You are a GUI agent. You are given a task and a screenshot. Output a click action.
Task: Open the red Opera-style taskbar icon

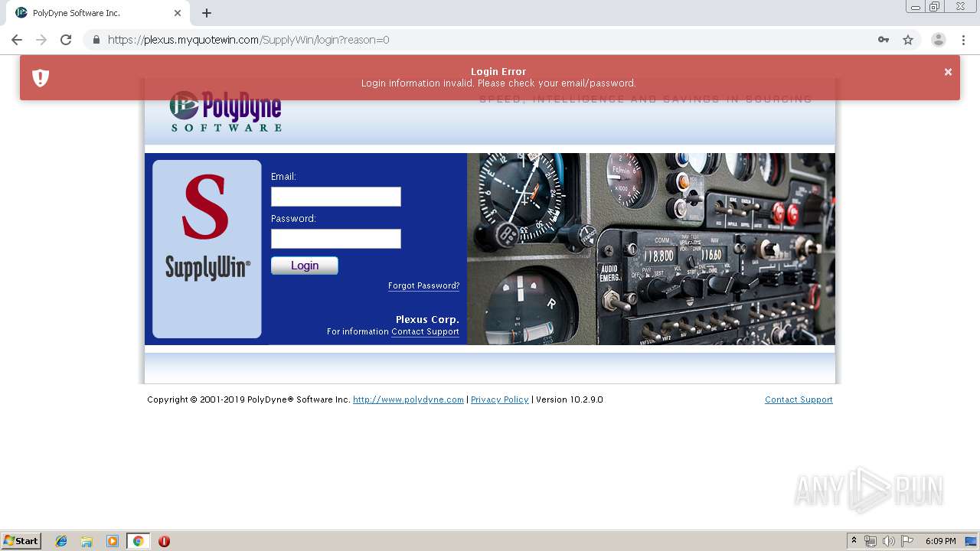pos(164,541)
